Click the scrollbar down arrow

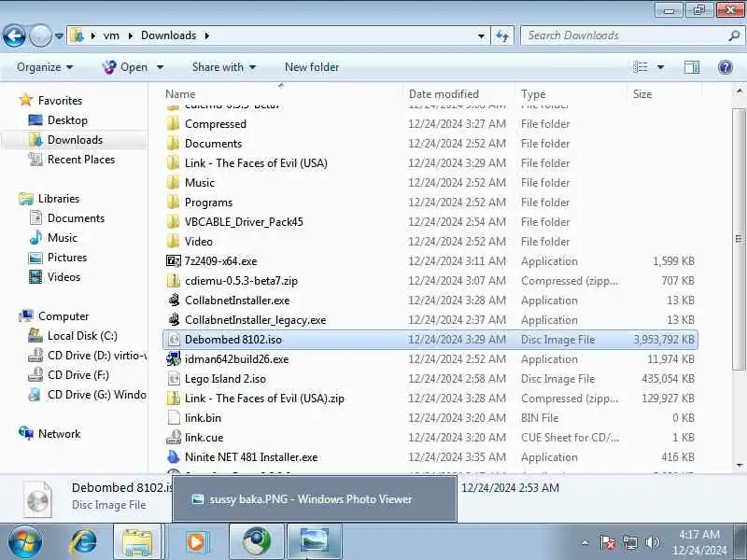pos(739,466)
